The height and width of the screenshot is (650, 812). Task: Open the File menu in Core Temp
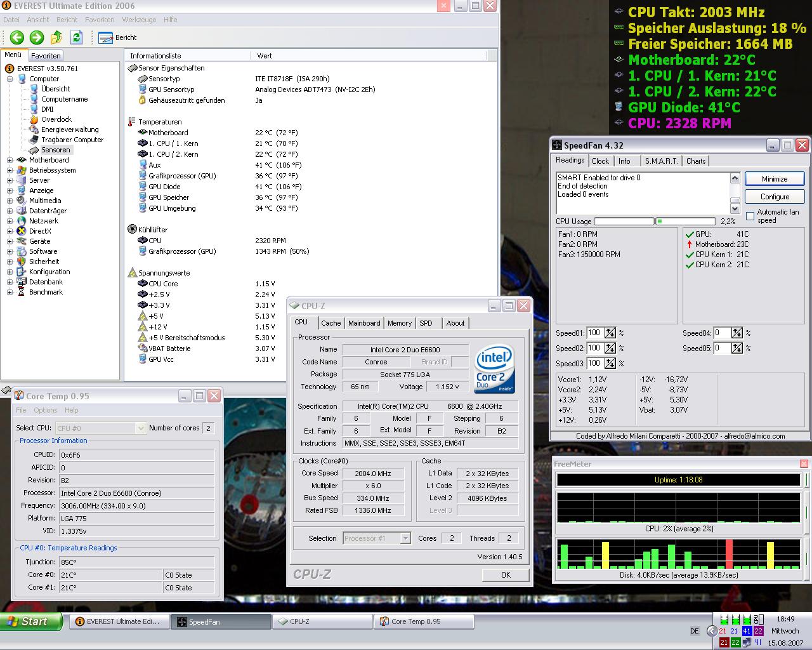[21, 410]
